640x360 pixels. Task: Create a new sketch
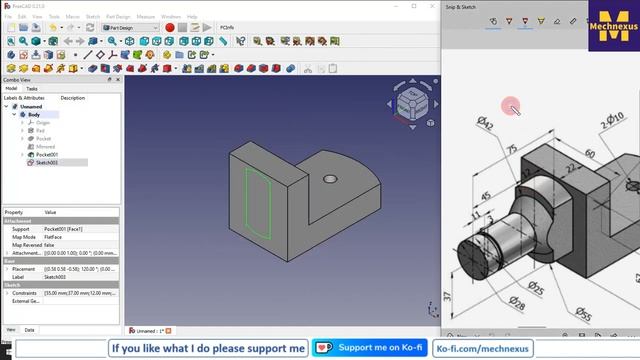pos(23,55)
